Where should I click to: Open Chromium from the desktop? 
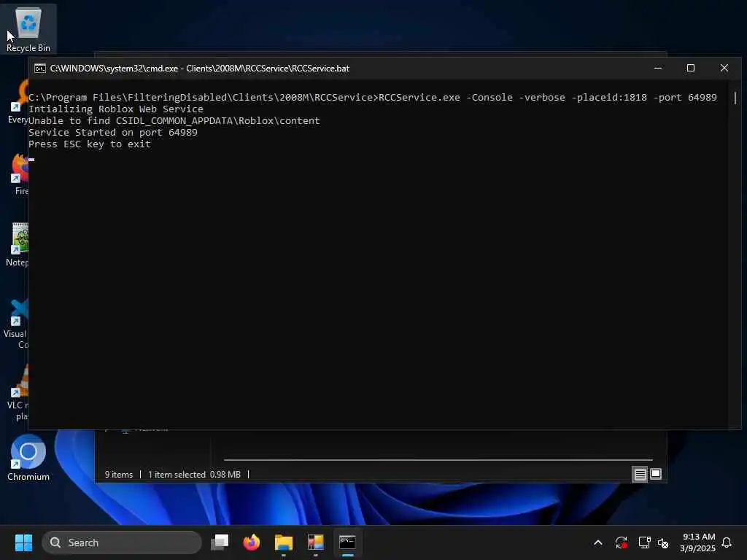[x=28, y=458]
